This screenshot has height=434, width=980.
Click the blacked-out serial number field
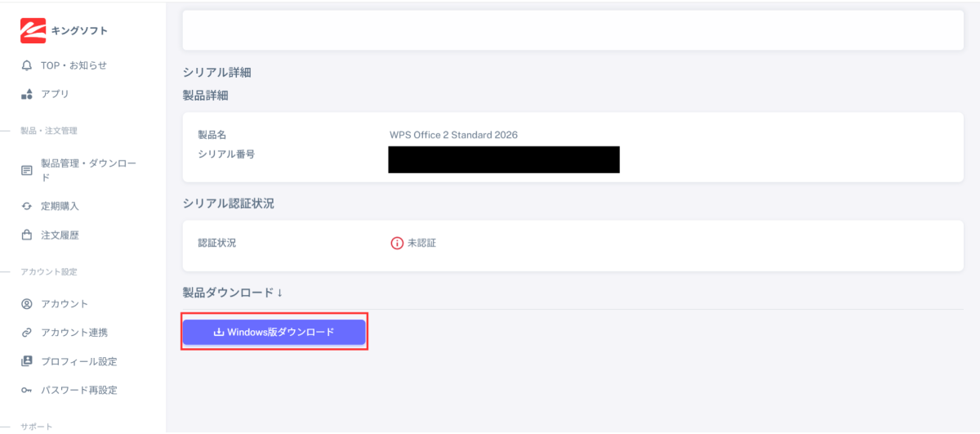click(504, 159)
